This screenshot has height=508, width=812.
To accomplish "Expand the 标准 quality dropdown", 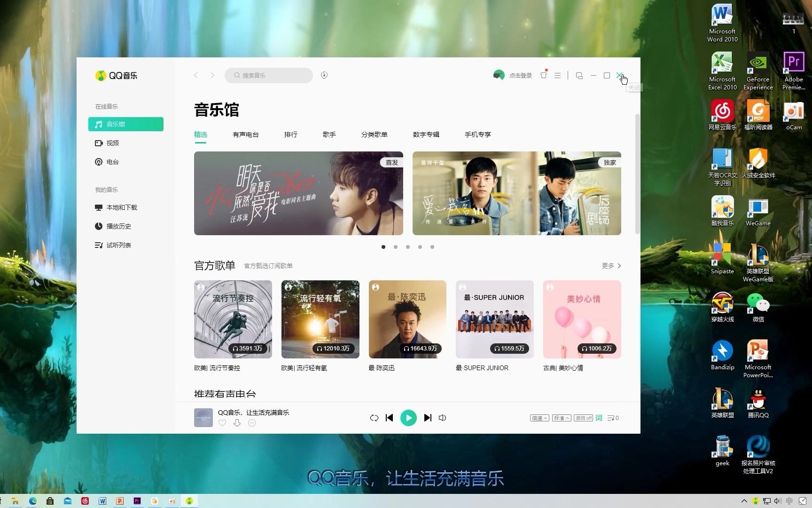I will tap(562, 418).
